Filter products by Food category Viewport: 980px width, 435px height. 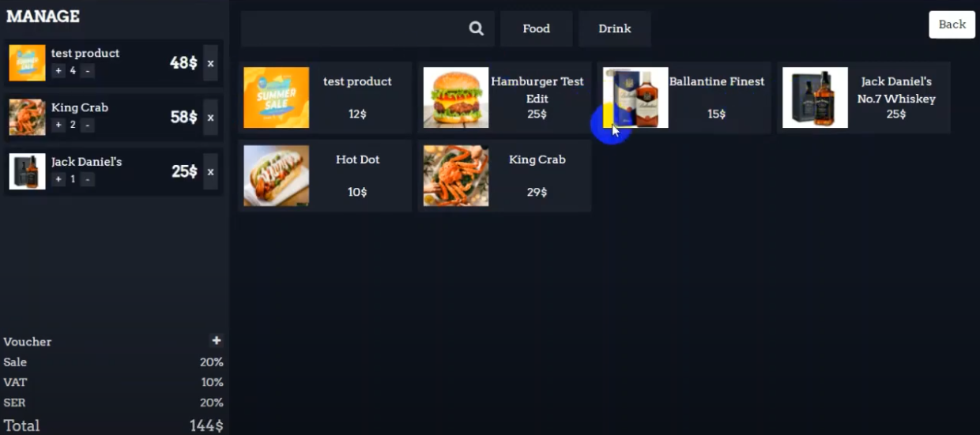coord(536,28)
